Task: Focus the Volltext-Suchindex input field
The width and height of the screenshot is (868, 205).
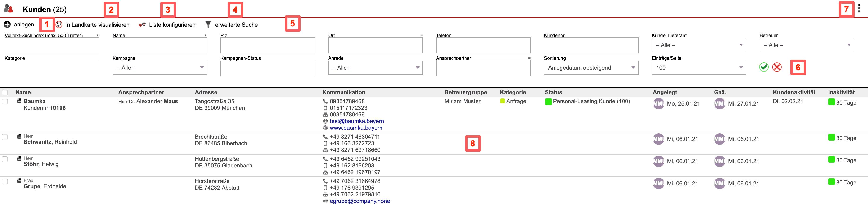Action: [x=52, y=45]
